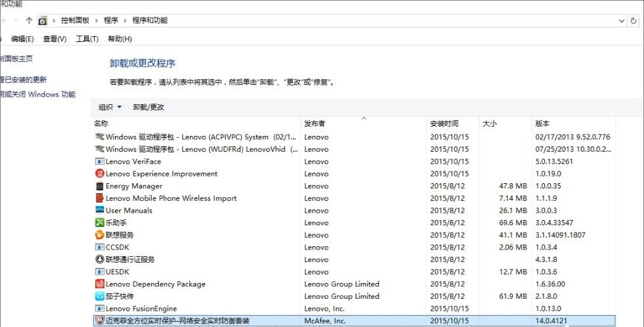The image size is (644, 327).
Task: Click the 联想通行证服务 icon
Action: click(x=99, y=259)
